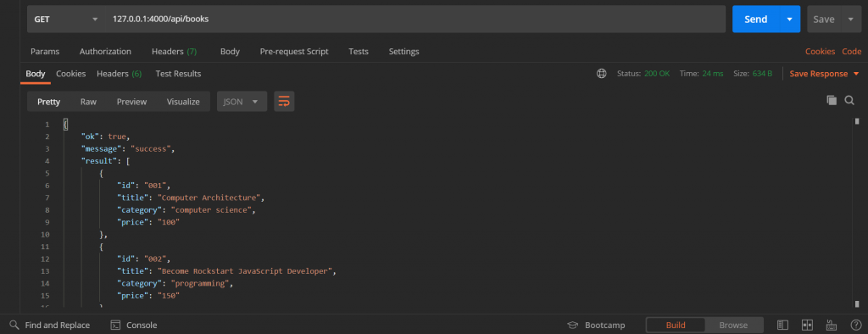Open the Save Response dropdown

pos(824,74)
